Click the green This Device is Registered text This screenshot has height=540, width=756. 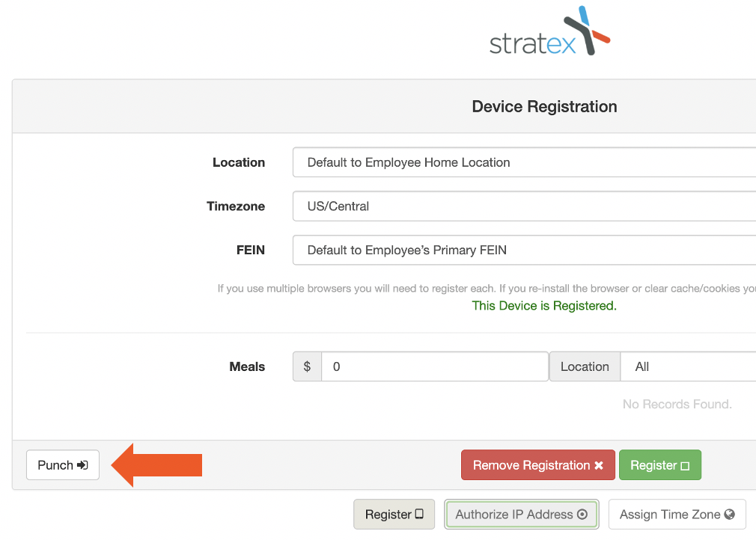pyautogui.click(x=544, y=306)
